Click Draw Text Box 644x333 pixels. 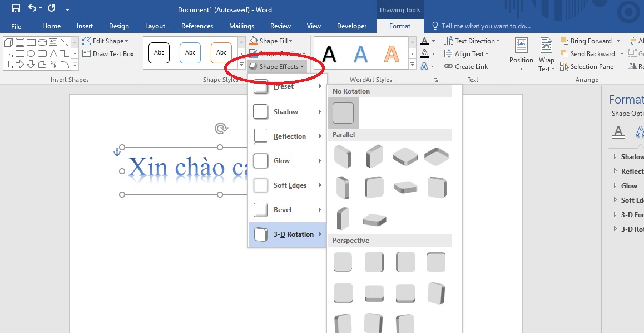pos(108,54)
